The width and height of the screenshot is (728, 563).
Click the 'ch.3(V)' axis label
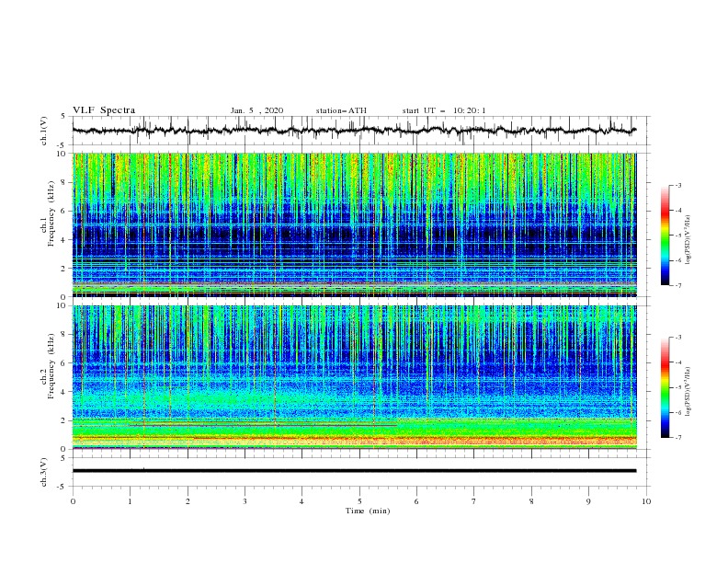point(44,472)
